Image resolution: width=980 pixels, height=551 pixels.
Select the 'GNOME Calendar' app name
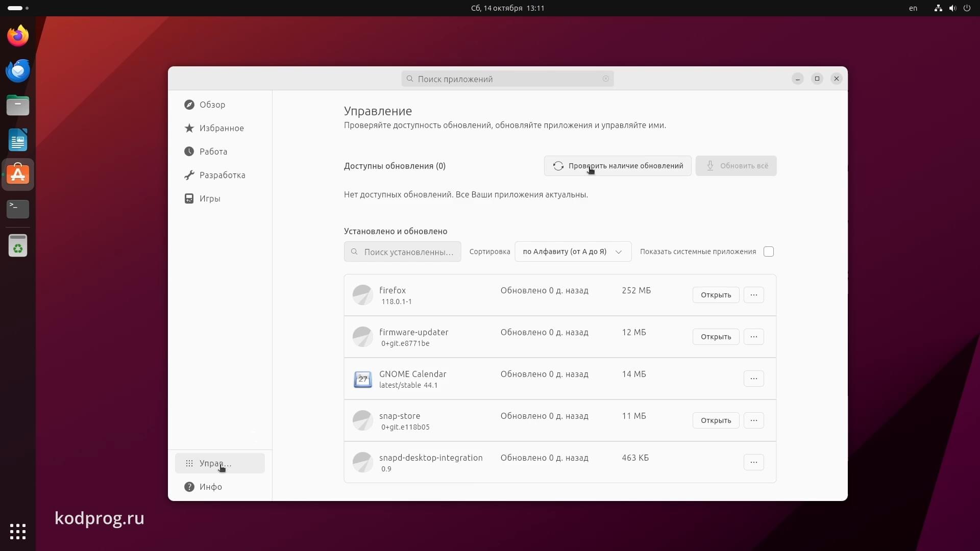(x=412, y=374)
